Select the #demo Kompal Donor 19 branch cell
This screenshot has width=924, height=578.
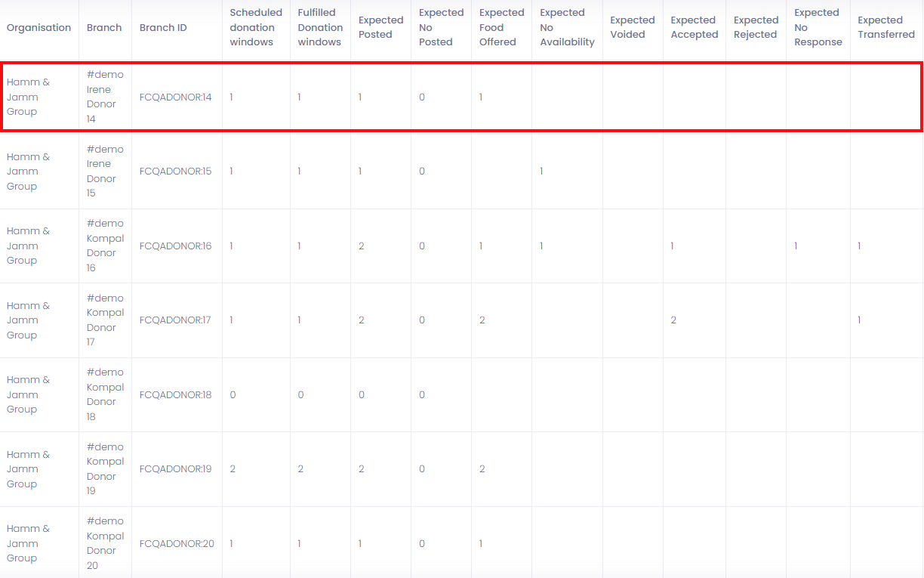[105, 468]
